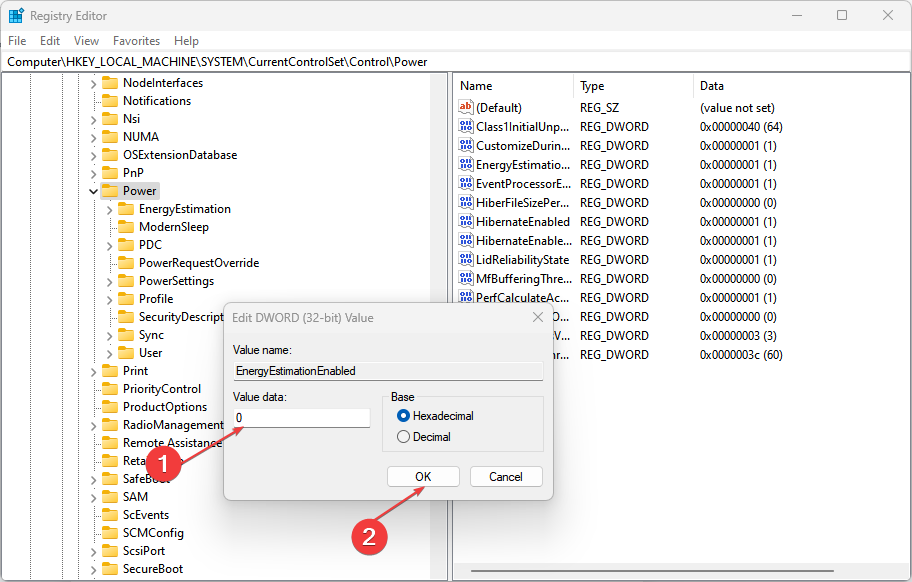Expand the SecureBoot key
Screen dimensions: 912x582
point(93,569)
